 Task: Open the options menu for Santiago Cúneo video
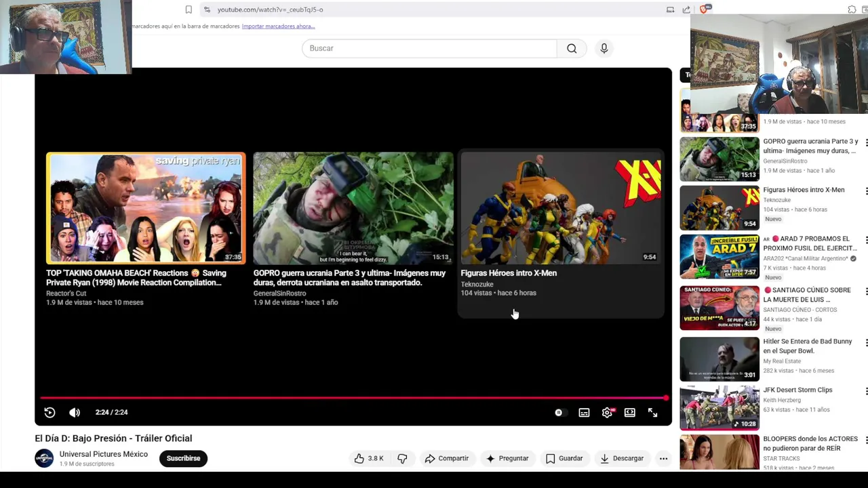(866, 291)
